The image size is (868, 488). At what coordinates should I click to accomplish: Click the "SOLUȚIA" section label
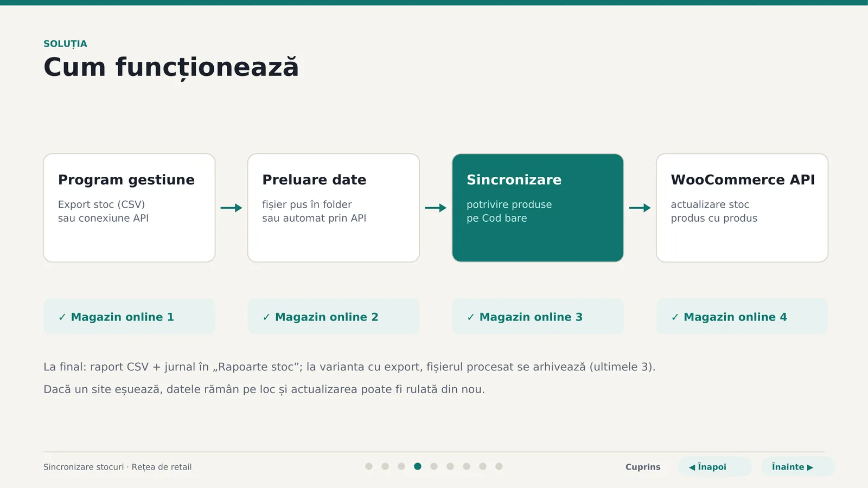[65, 44]
